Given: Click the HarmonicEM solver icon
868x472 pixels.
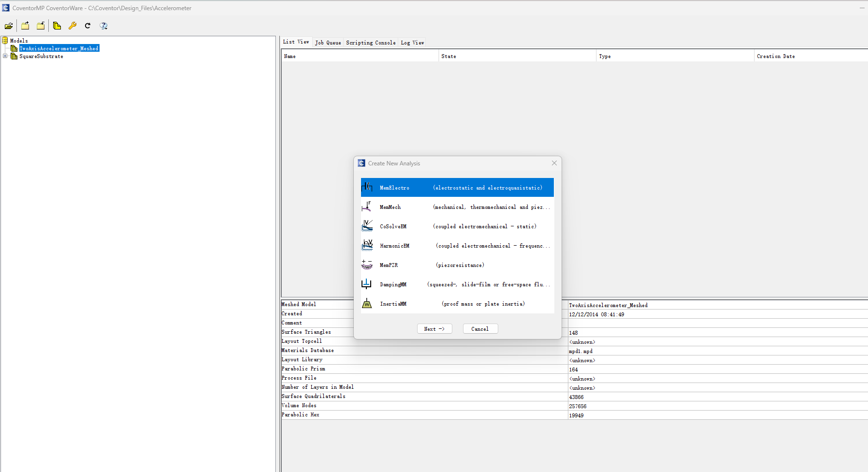Looking at the screenshot, I should coord(367,245).
